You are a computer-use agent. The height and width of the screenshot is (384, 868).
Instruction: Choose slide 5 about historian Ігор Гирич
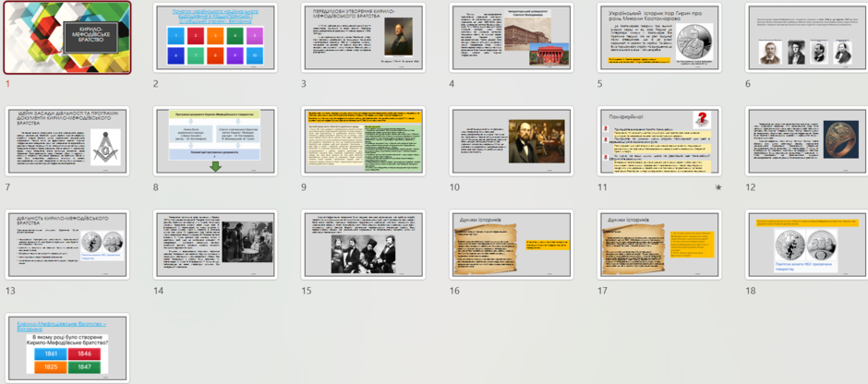click(658, 37)
